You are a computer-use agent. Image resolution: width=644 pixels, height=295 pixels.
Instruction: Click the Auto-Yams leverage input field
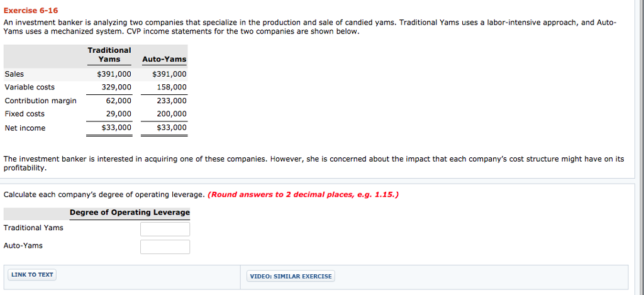(x=165, y=247)
